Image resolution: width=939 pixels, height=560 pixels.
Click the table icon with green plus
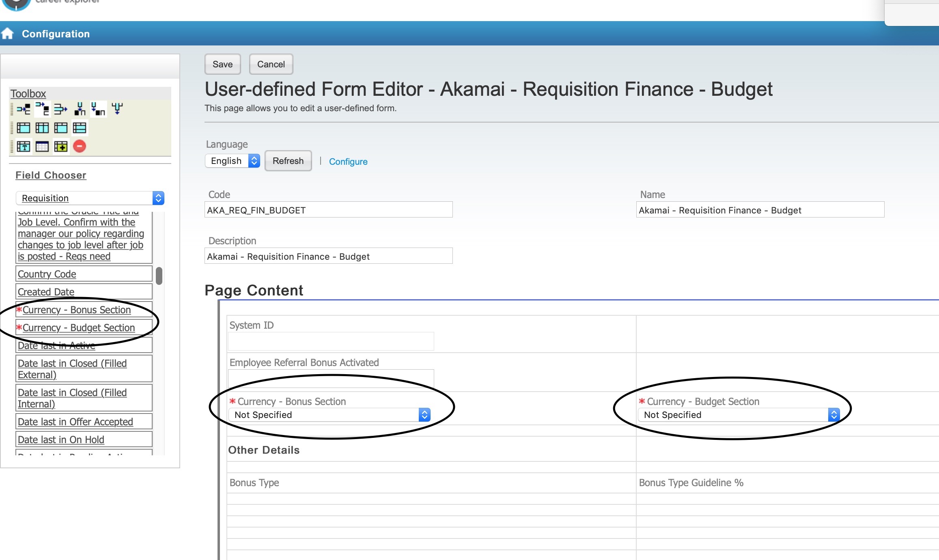click(x=61, y=146)
